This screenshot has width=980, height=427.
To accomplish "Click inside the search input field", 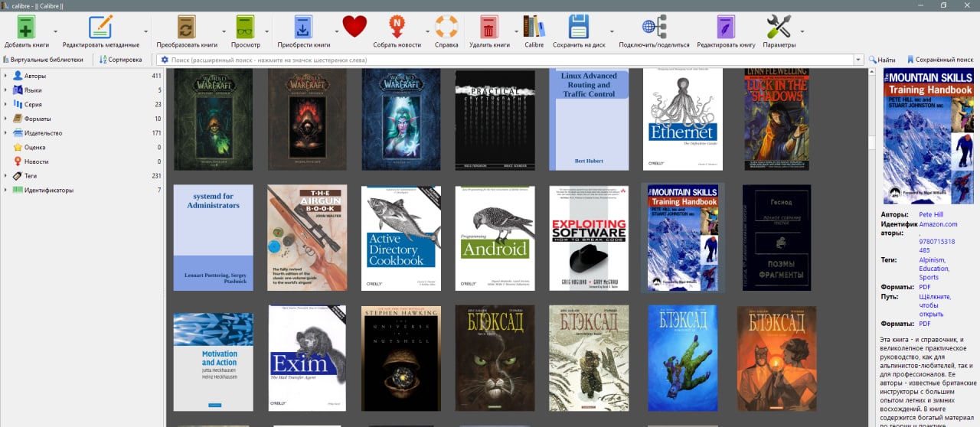I will click(x=510, y=60).
